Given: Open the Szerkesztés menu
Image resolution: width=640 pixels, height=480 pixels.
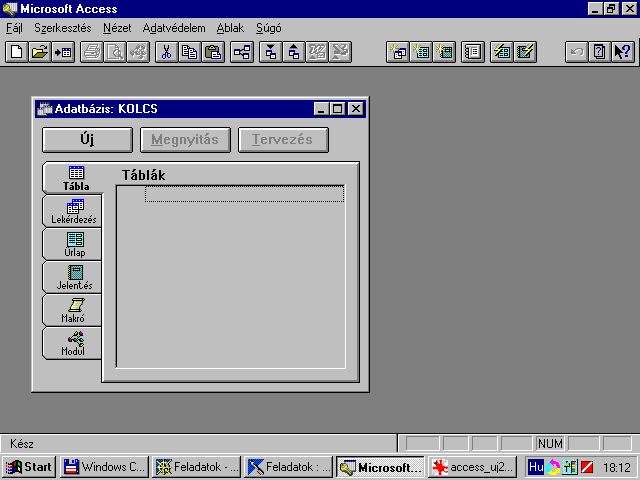Looking at the screenshot, I should coord(63,28).
